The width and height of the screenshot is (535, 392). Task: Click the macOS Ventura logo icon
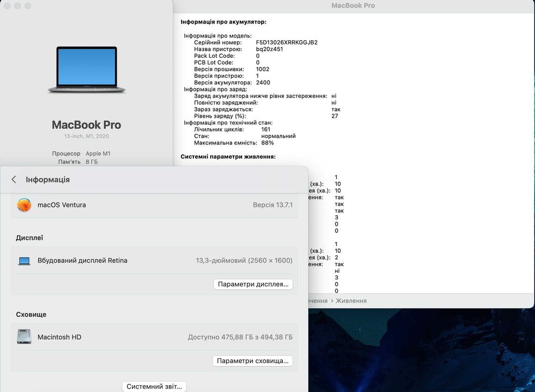[x=24, y=205]
